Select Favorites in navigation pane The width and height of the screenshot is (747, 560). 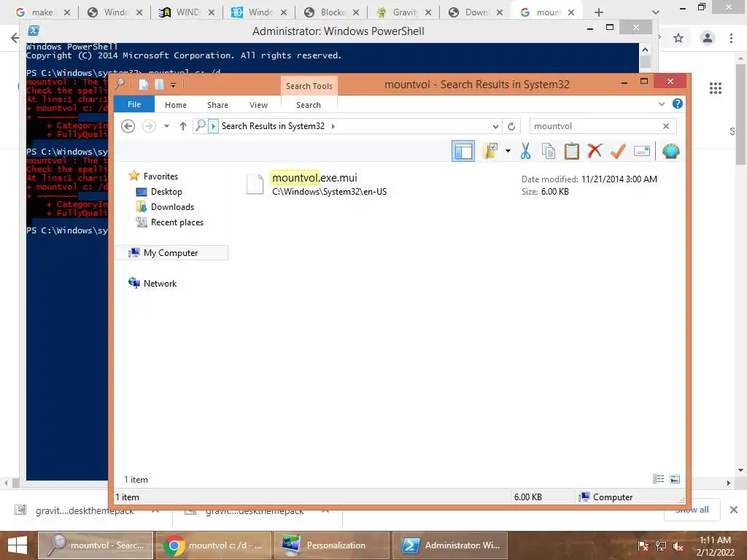[160, 176]
